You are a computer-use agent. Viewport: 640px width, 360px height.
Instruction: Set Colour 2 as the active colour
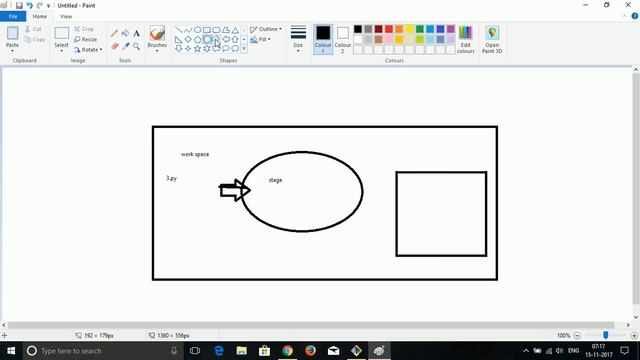(x=343, y=39)
